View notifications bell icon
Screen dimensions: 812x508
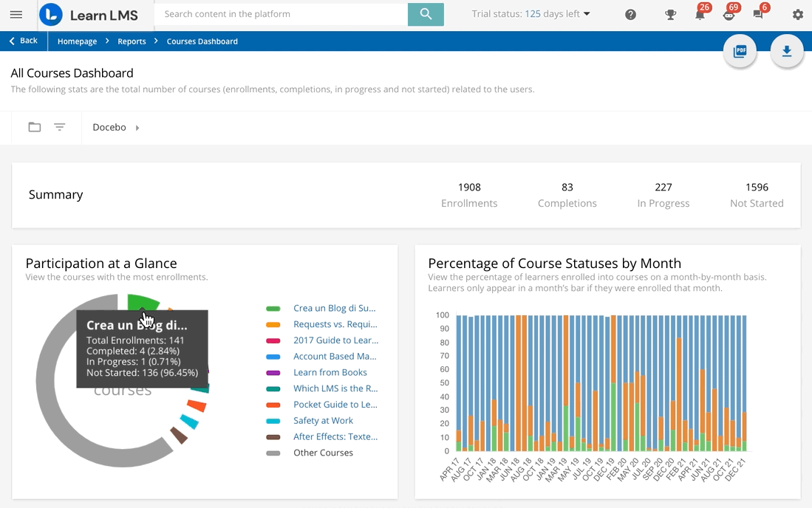pos(699,15)
